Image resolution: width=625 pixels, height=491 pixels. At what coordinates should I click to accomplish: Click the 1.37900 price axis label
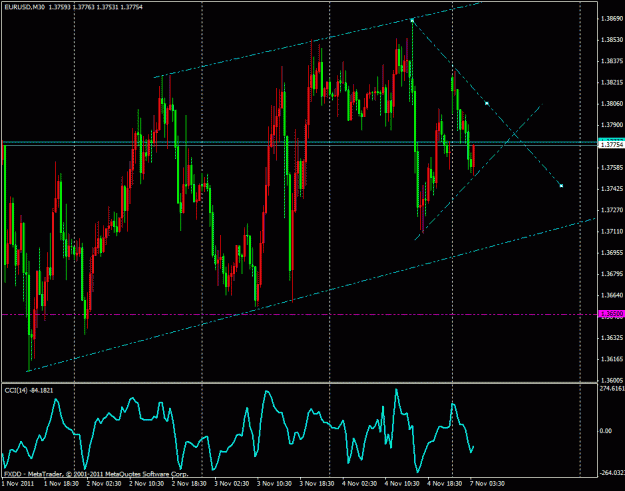point(612,125)
